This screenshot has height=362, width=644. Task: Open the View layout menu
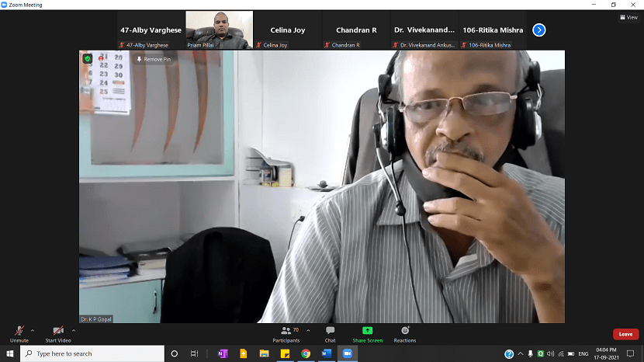click(x=628, y=17)
